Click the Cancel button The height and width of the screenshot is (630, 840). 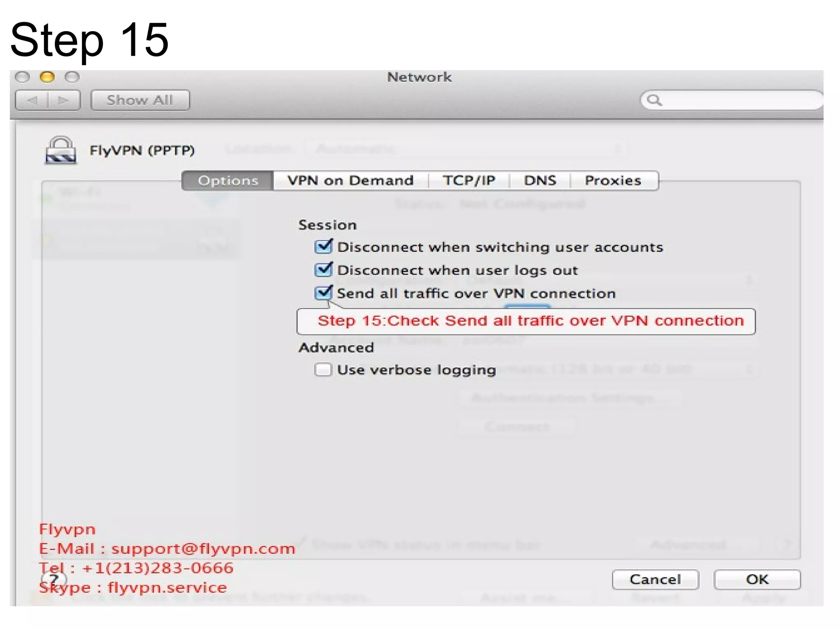point(655,580)
